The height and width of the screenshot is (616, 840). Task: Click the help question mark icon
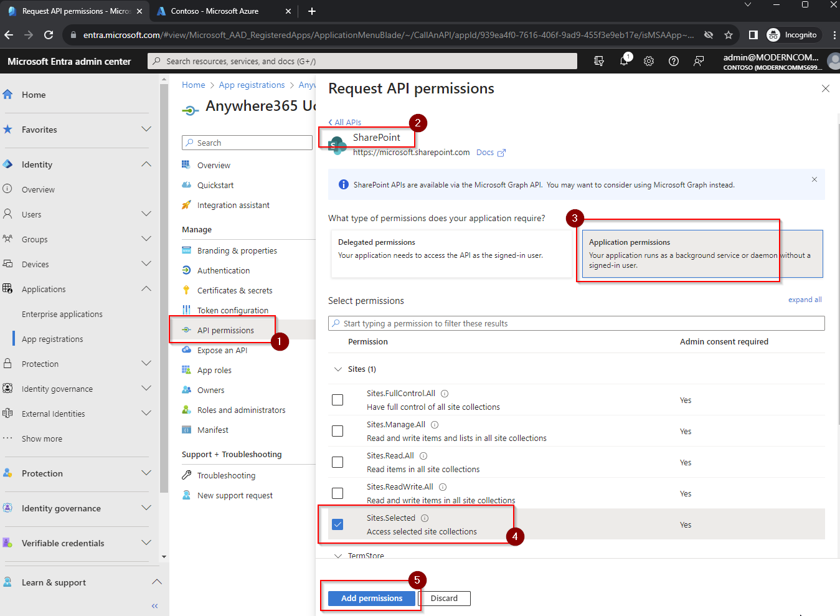coord(673,61)
